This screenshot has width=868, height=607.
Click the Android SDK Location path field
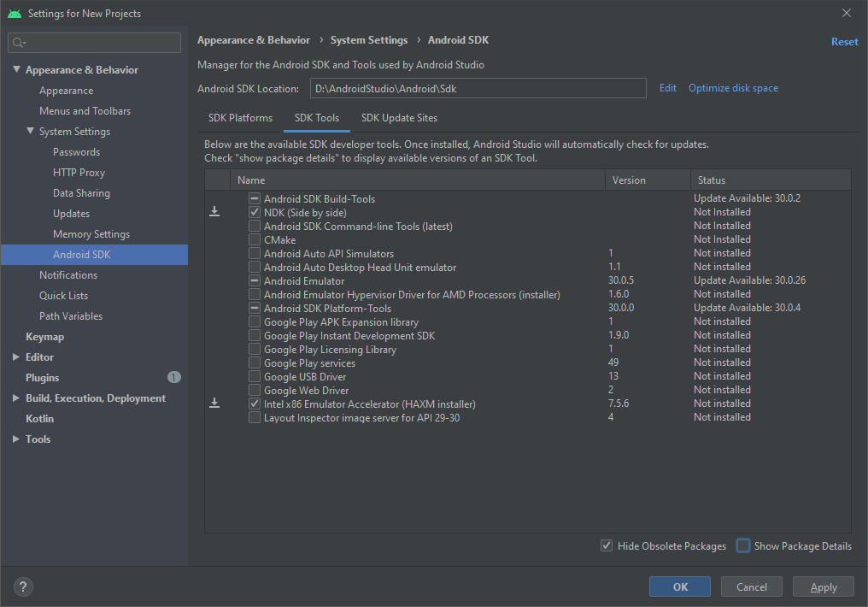tap(478, 88)
